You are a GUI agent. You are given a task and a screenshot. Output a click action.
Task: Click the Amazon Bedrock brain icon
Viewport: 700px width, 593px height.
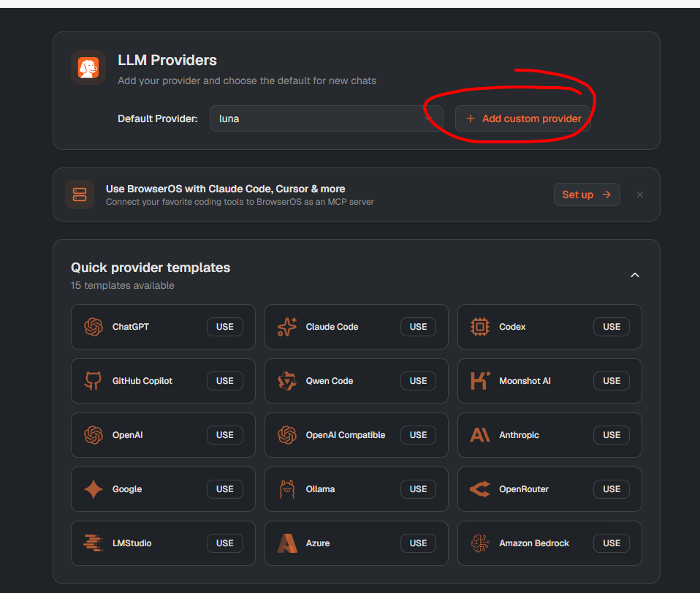coord(480,543)
